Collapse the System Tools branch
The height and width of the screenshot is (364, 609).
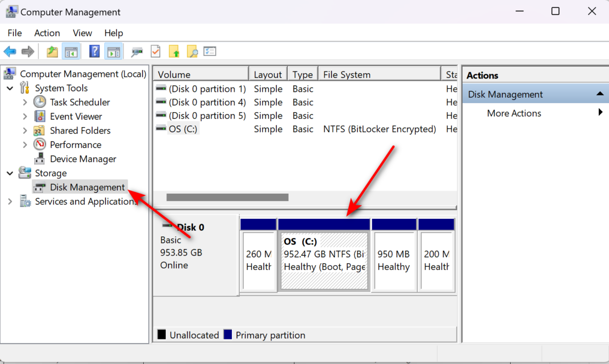[10, 88]
